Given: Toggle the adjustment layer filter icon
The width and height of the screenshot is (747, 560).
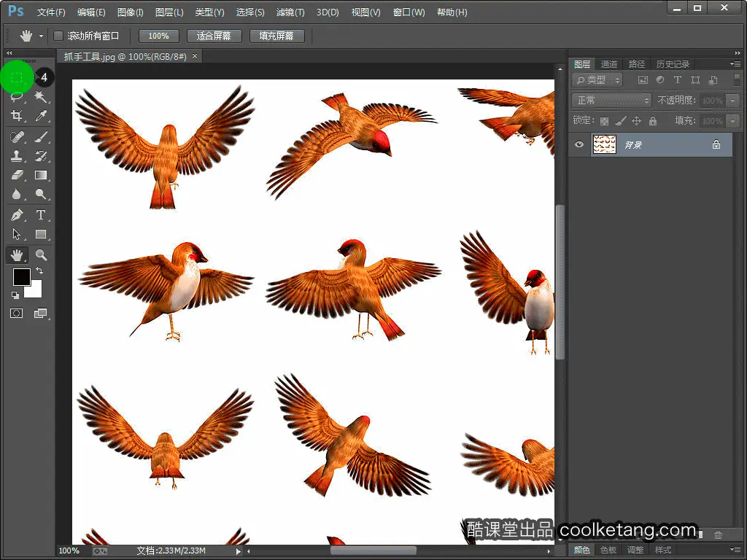Looking at the screenshot, I should point(659,80).
